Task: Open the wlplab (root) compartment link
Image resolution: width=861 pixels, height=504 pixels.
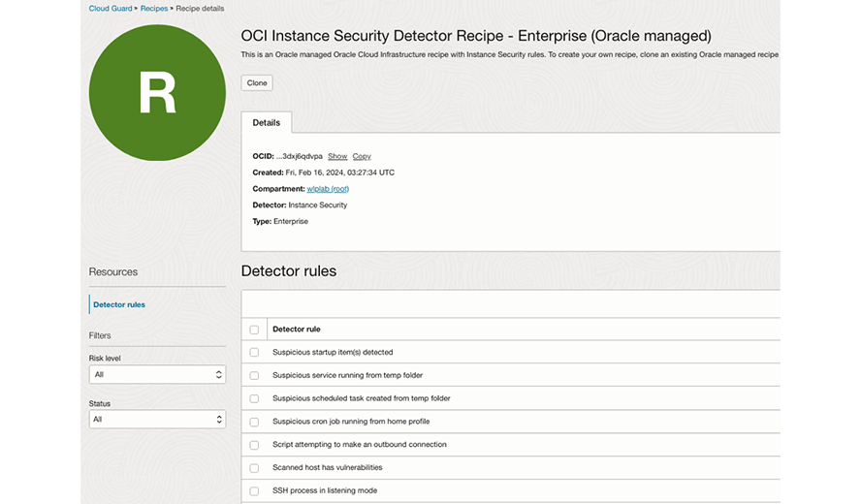Action: click(x=328, y=189)
